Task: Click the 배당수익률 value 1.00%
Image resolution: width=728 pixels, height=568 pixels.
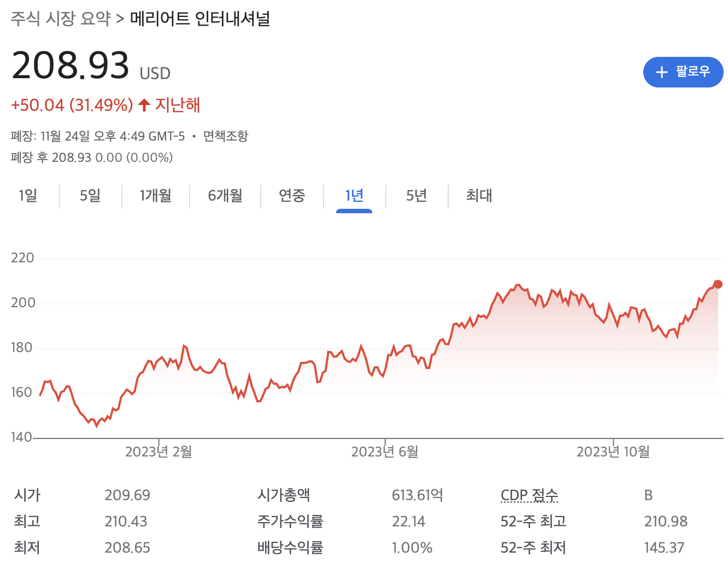Action: (412, 548)
